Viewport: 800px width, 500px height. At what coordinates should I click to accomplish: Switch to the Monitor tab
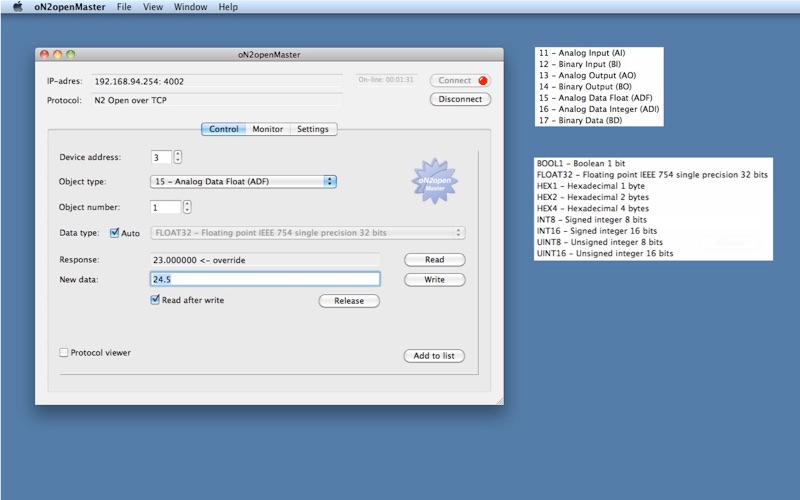267,129
